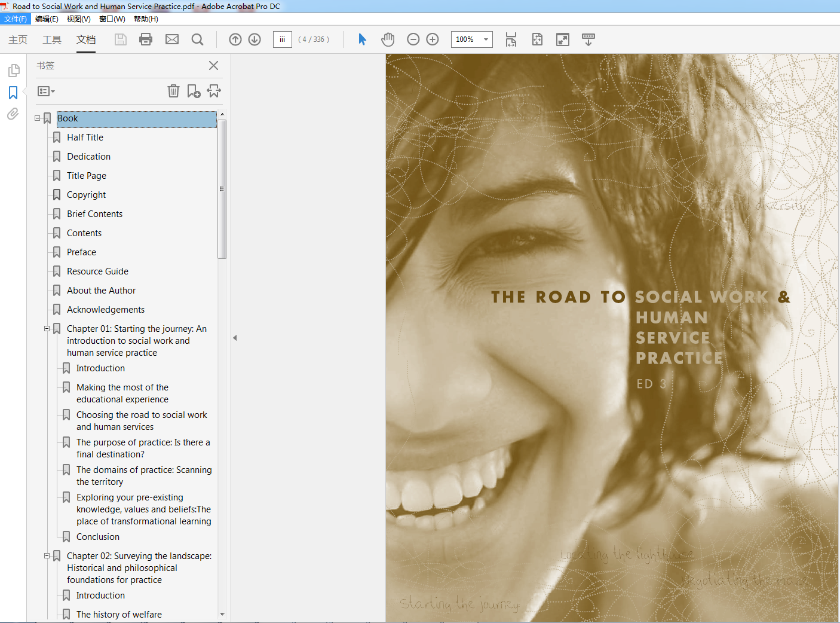Open Chapter 02 Surveying the landscape bookmark
Screen dimensions: 840x623
click(139, 568)
